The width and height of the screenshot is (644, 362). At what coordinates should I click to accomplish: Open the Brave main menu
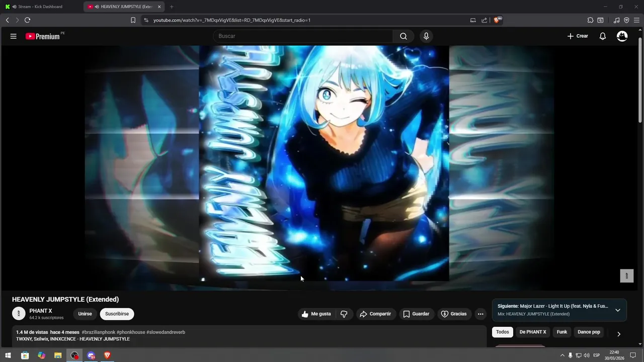pos(636,20)
